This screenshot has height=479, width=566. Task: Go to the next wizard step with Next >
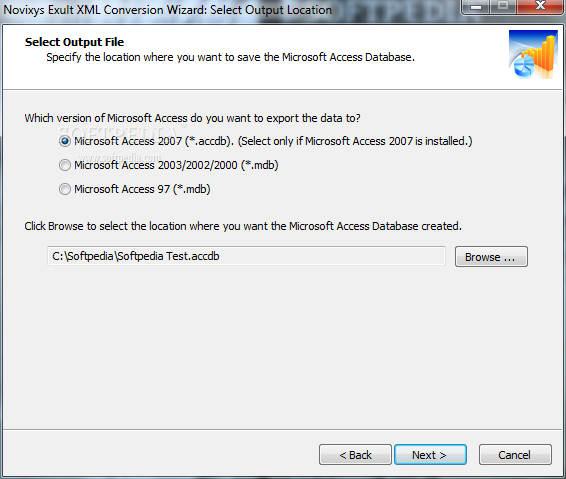430,454
